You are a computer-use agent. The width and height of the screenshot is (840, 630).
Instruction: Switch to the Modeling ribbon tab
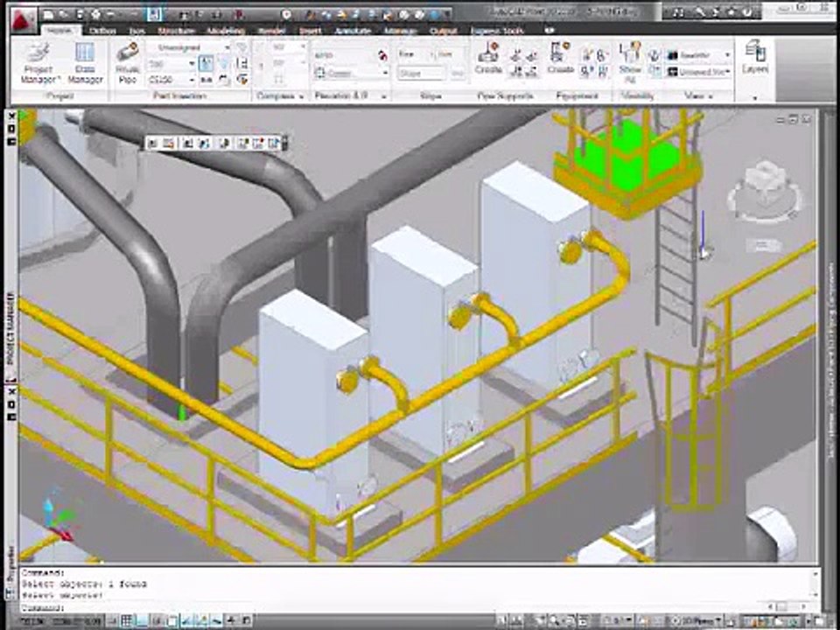[x=226, y=31]
